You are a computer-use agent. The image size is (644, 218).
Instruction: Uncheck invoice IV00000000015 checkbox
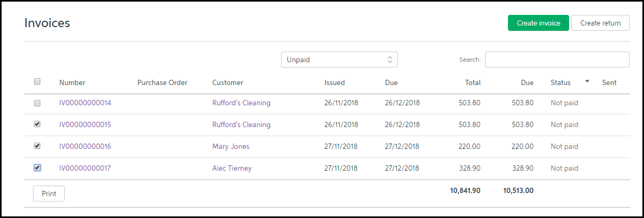pos(37,124)
